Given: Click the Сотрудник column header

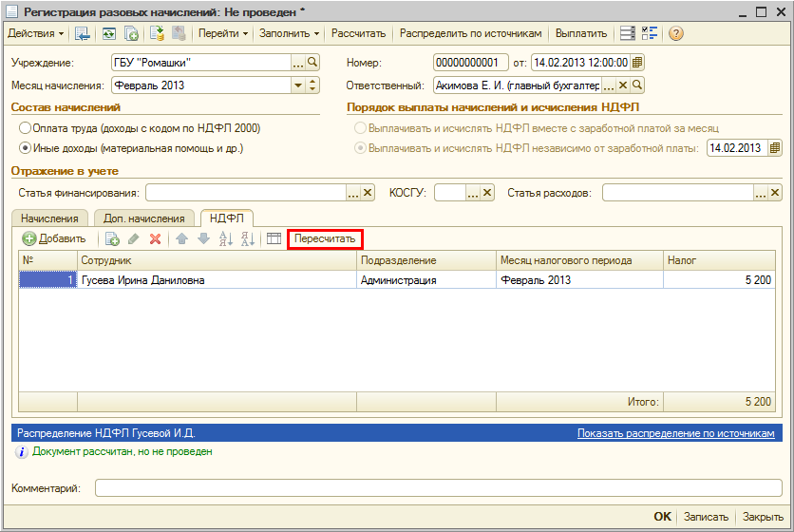Looking at the screenshot, I should pos(217,260).
